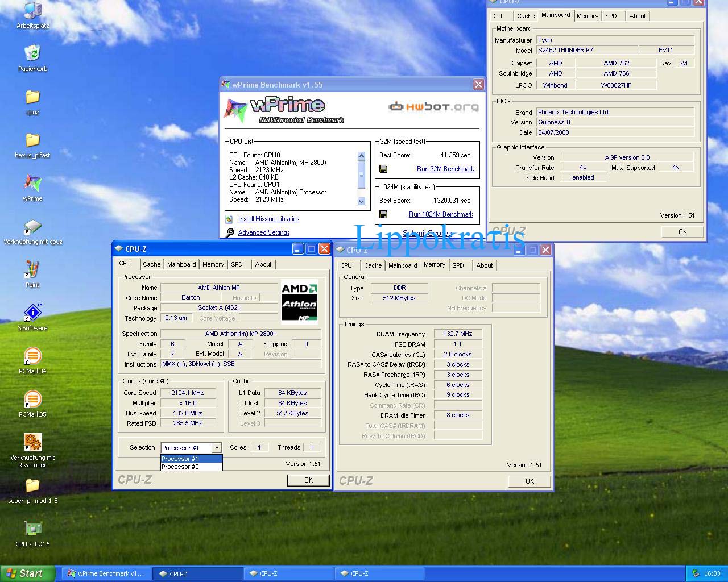Click the save icon beside Run 32M Benchmark
The image size is (728, 582).
(383, 169)
